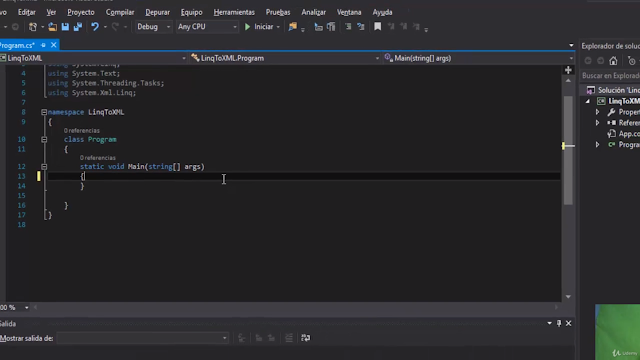Expand the Properties node in Solution Explorer
Image resolution: width=640 pixels, height=360 pixels.
pos(597,112)
